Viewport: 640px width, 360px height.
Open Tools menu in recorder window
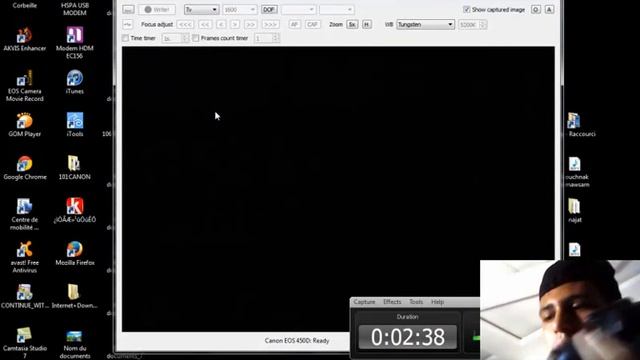tap(416, 302)
